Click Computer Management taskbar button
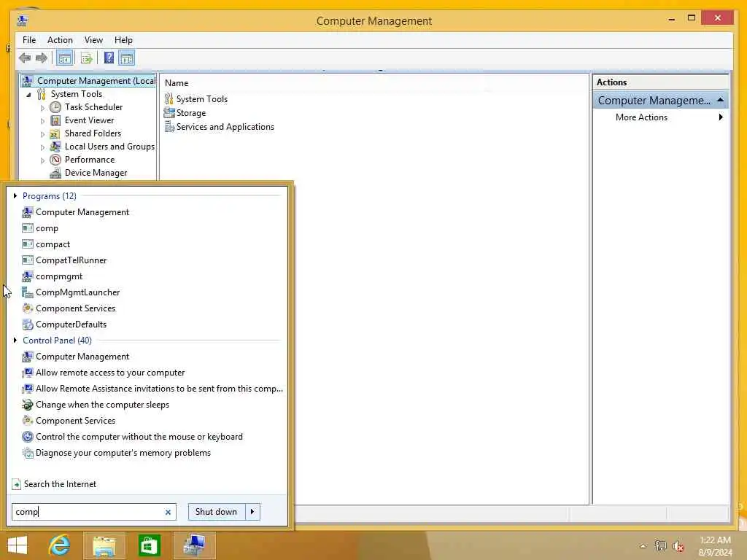Image resolution: width=747 pixels, height=560 pixels. coord(195,545)
